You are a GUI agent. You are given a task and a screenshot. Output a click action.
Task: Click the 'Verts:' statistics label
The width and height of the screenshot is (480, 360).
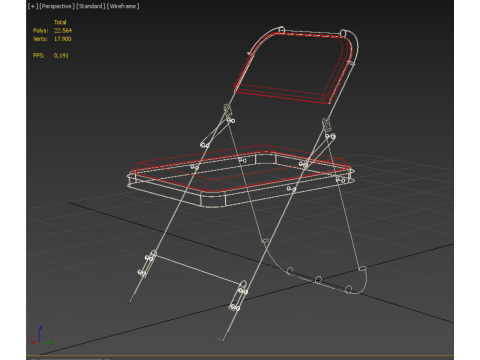[x=40, y=39]
